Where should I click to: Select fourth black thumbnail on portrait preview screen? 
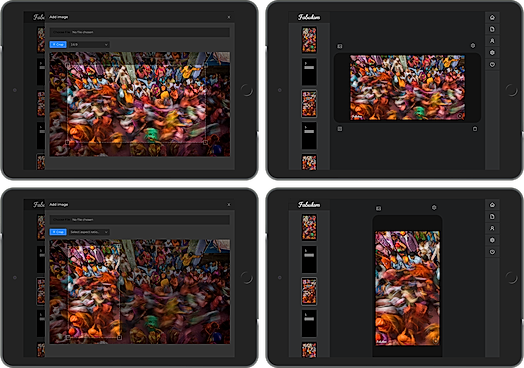coord(309,323)
